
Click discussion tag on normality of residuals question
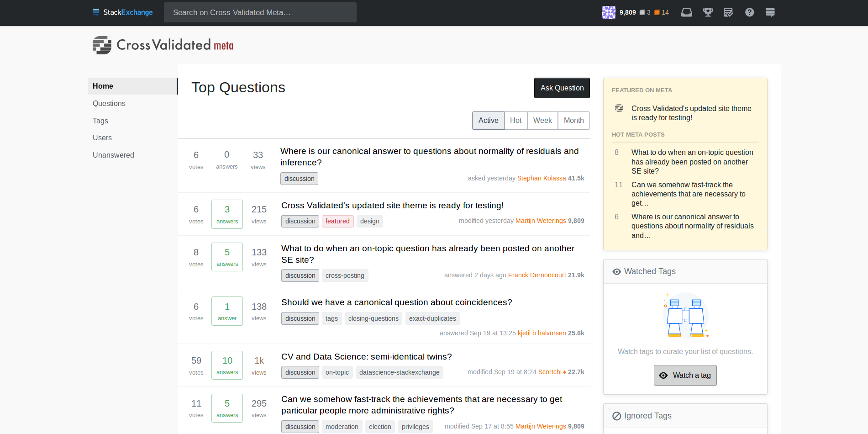click(299, 179)
